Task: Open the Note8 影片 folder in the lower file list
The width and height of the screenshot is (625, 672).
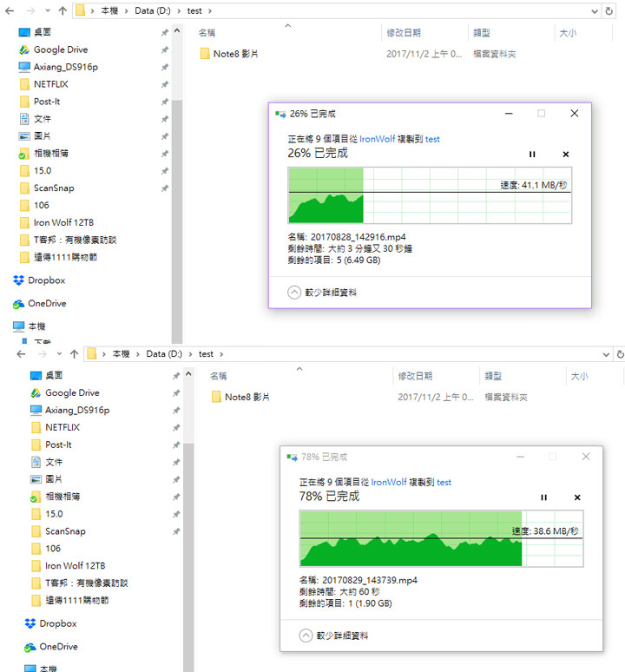Action: [247, 398]
